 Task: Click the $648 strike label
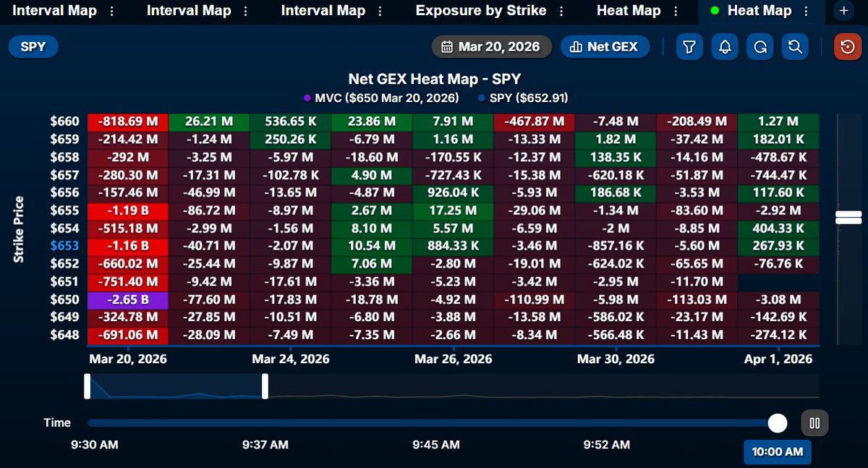[x=65, y=335]
